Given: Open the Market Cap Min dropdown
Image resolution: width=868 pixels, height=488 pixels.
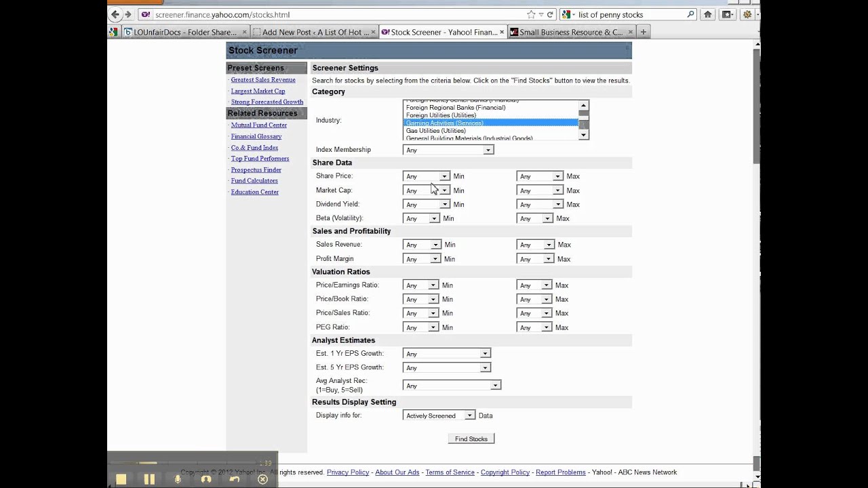Looking at the screenshot, I should 426,190.
